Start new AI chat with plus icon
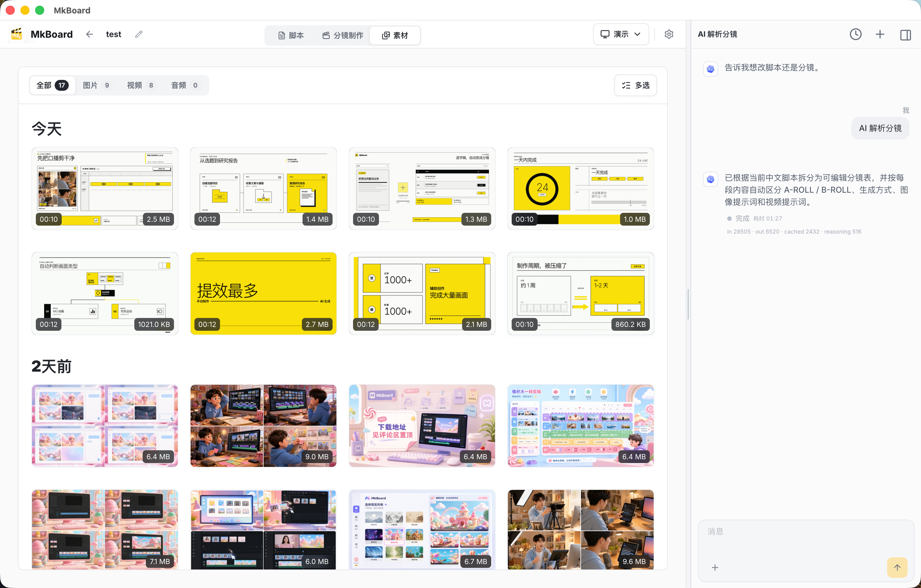 click(x=880, y=35)
